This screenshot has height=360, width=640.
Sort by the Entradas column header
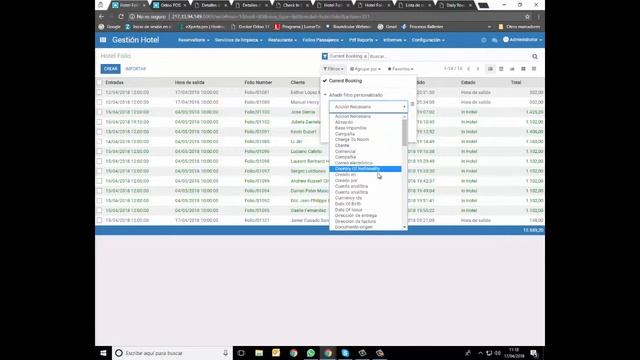[x=114, y=82]
